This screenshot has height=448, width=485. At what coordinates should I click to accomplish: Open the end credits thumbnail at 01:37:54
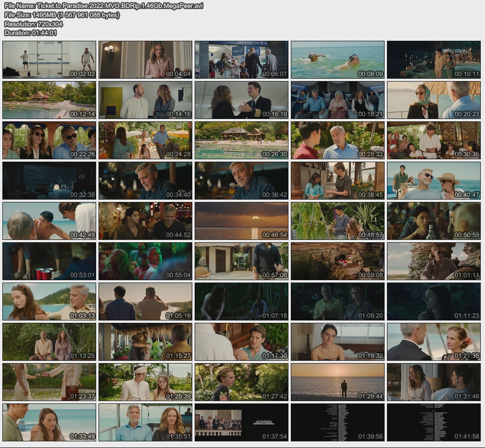tap(241, 422)
